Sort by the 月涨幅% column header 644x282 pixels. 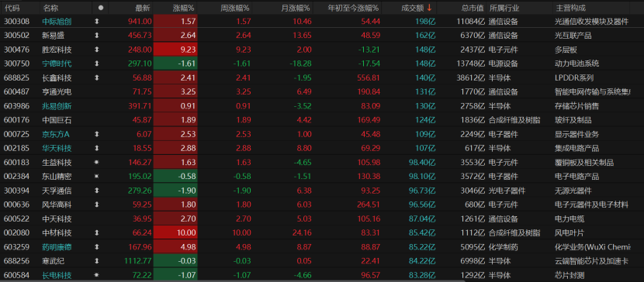tap(296, 8)
